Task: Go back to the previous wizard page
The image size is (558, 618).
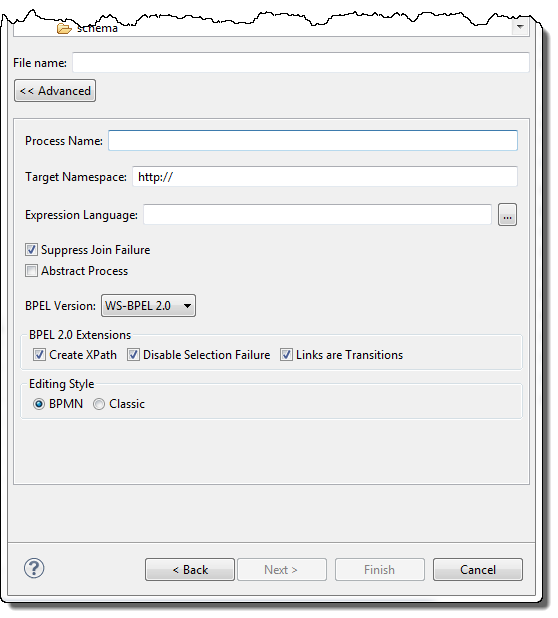Action: tap(190, 570)
